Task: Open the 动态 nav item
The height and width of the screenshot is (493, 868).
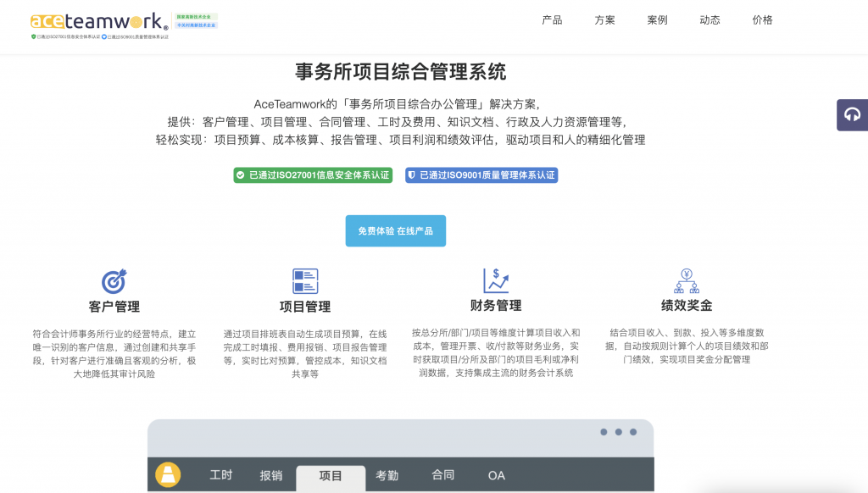Action: click(709, 20)
